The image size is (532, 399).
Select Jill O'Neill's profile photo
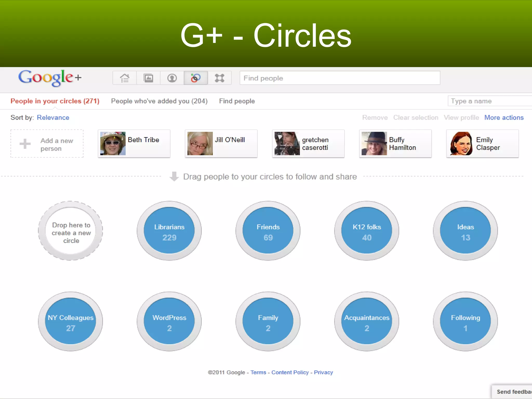point(200,143)
